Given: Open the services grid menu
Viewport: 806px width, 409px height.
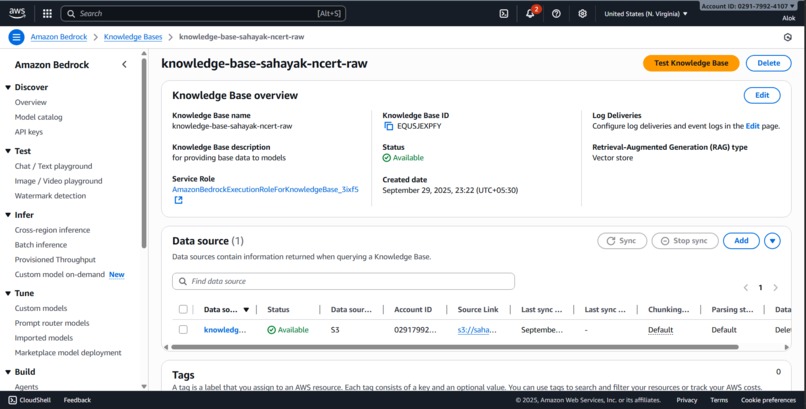Looking at the screenshot, I should pos(47,14).
